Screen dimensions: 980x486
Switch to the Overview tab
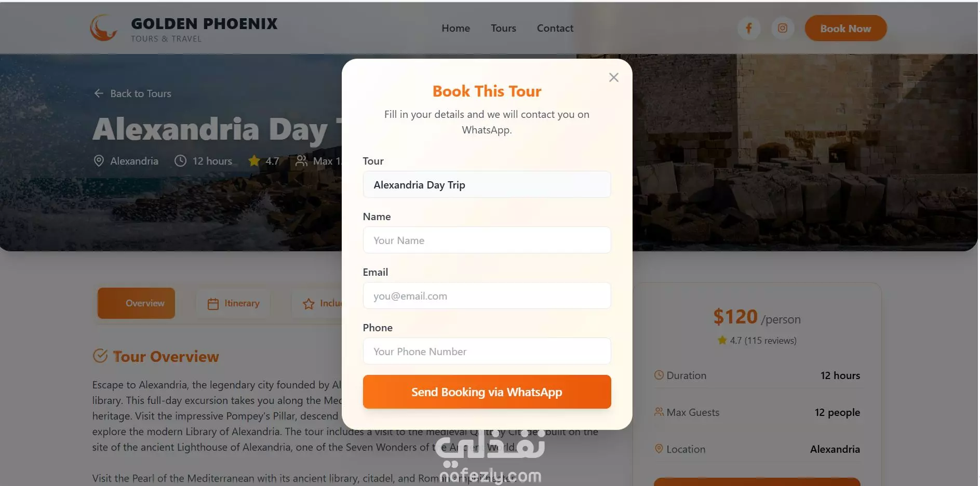pos(136,303)
